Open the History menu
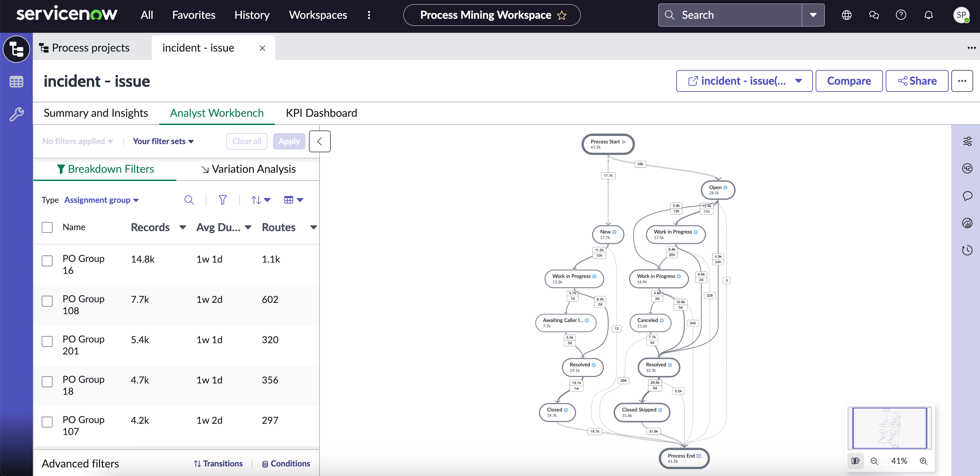Screen dimensions: 980x476 pos(252,15)
